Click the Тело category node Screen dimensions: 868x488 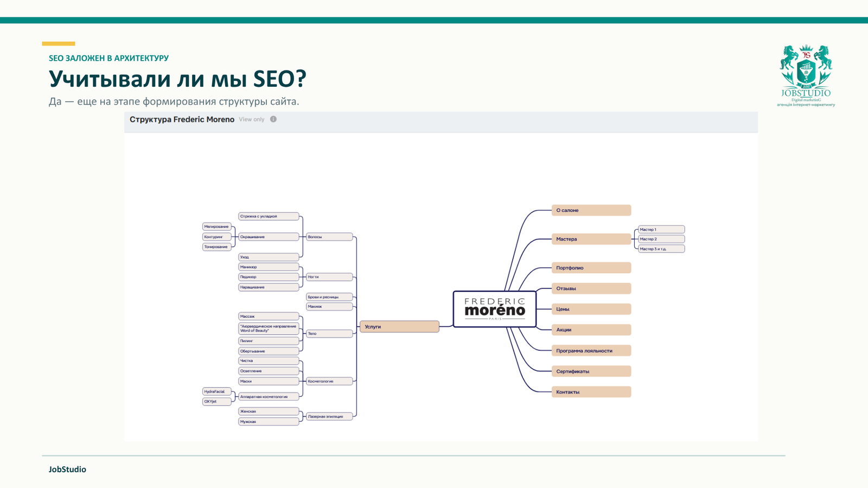click(x=329, y=333)
